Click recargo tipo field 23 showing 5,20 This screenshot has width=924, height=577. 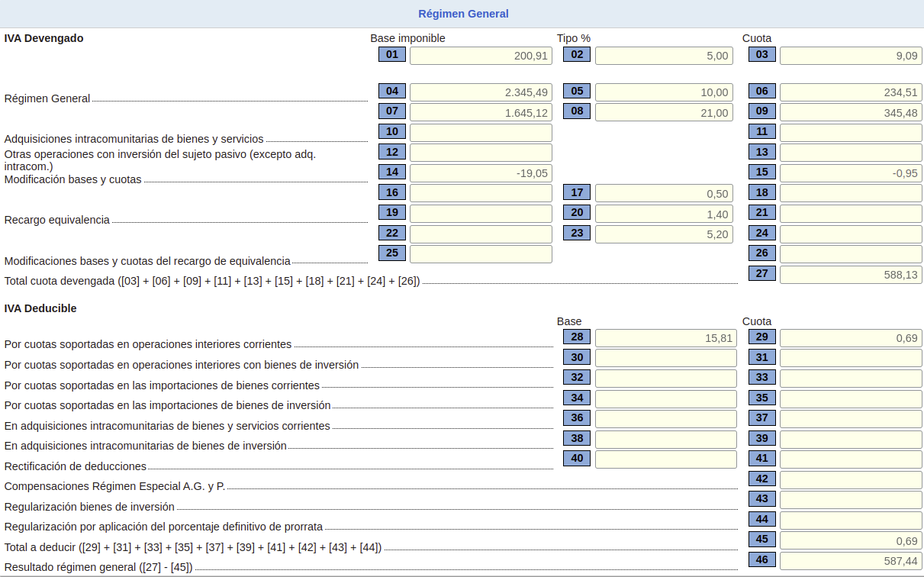click(x=664, y=234)
